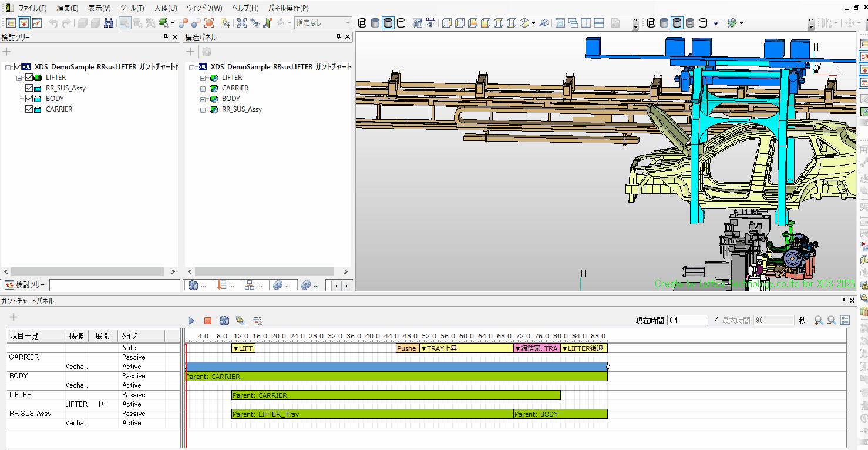
Task: Click the binoculars search icon
Action: tap(109, 23)
